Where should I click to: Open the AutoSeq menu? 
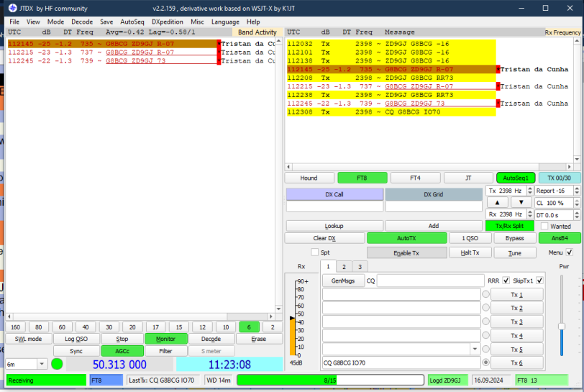tap(132, 22)
